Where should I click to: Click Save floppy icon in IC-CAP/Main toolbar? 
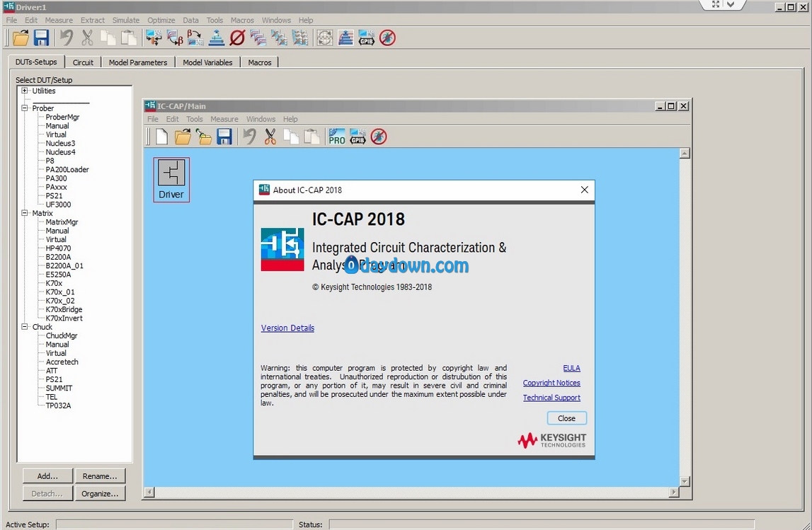[224, 137]
